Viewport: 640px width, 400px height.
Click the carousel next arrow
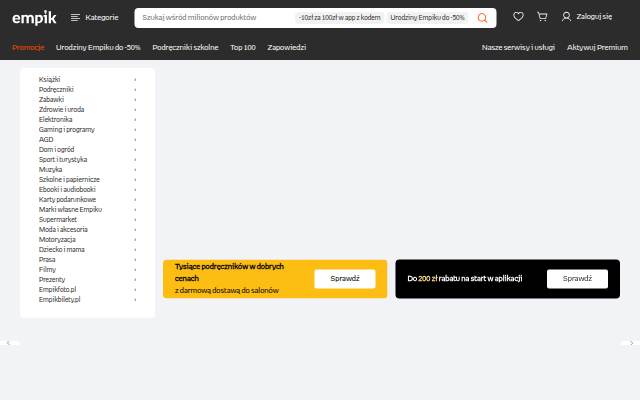(x=631, y=343)
